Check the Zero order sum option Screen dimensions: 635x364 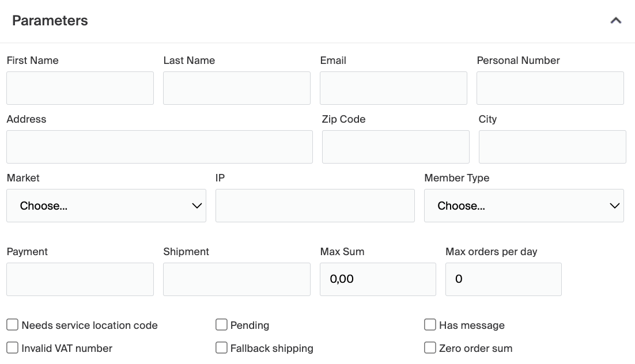coord(430,348)
